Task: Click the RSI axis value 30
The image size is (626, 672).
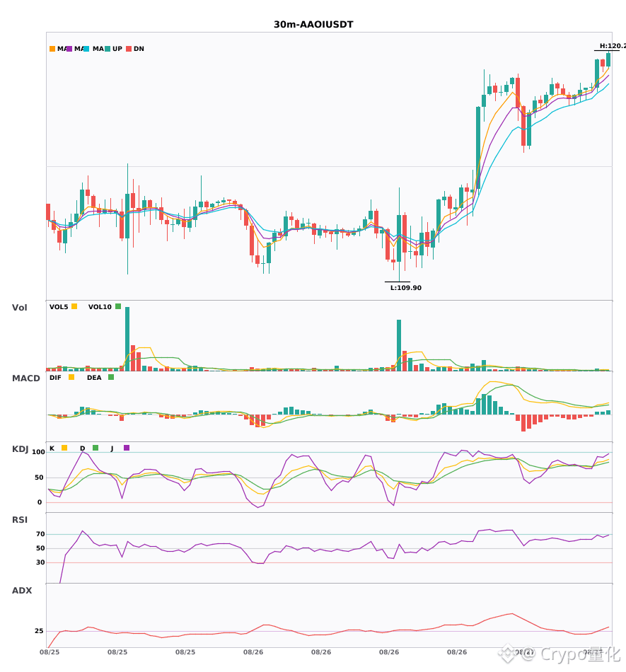Action: tap(40, 562)
